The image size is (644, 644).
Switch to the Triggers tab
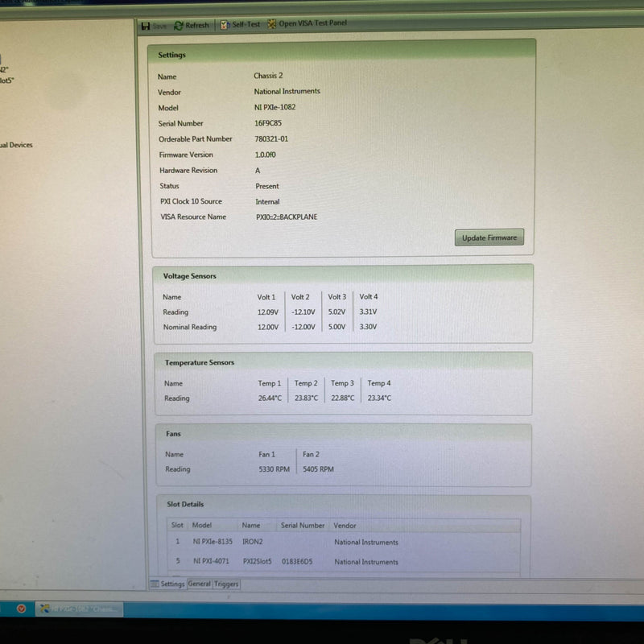click(225, 584)
